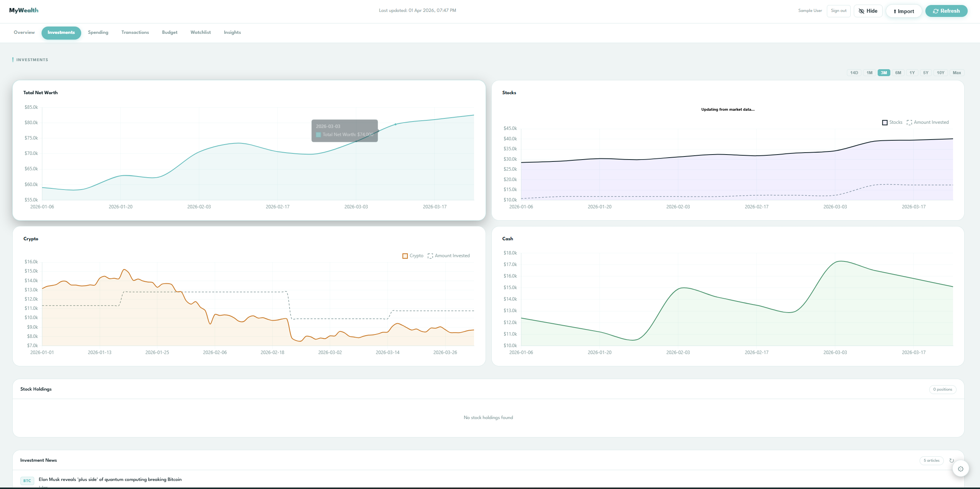Click the BTC badge beside the Bitcoin article
Screen dimensions: 980x489
coord(27,481)
